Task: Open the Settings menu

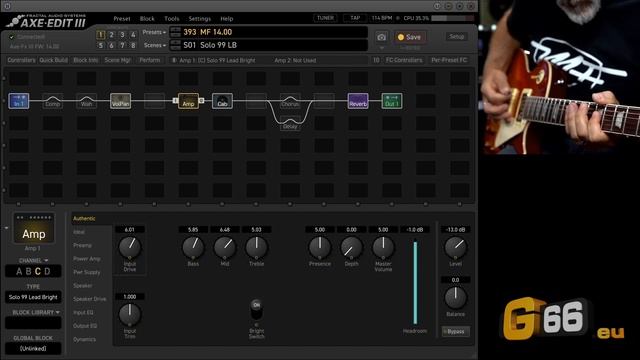Action: tap(200, 19)
